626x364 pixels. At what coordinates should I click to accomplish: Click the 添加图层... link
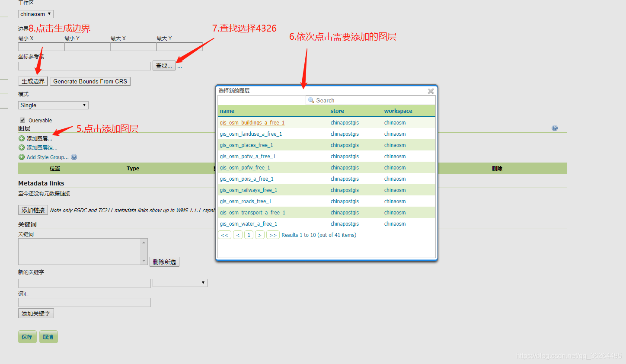click(x=39, y=138)
